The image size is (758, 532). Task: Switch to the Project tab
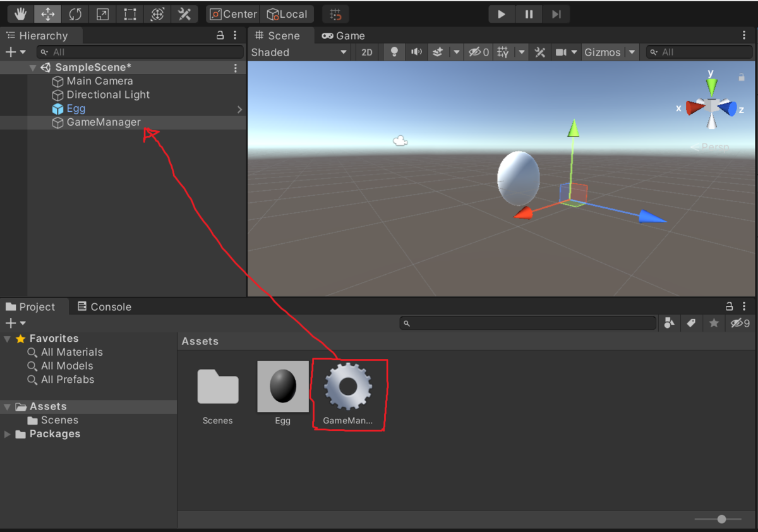coord(30,307)
